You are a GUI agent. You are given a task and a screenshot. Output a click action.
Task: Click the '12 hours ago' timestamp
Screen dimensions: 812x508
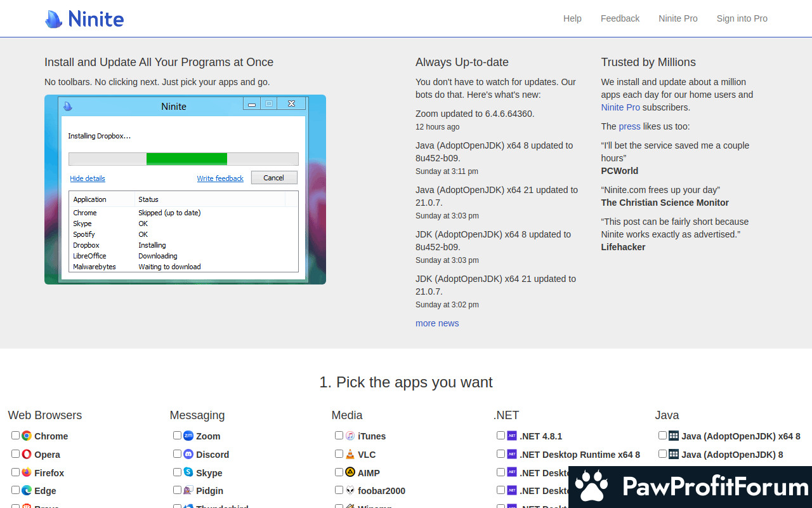coord(438,127)
